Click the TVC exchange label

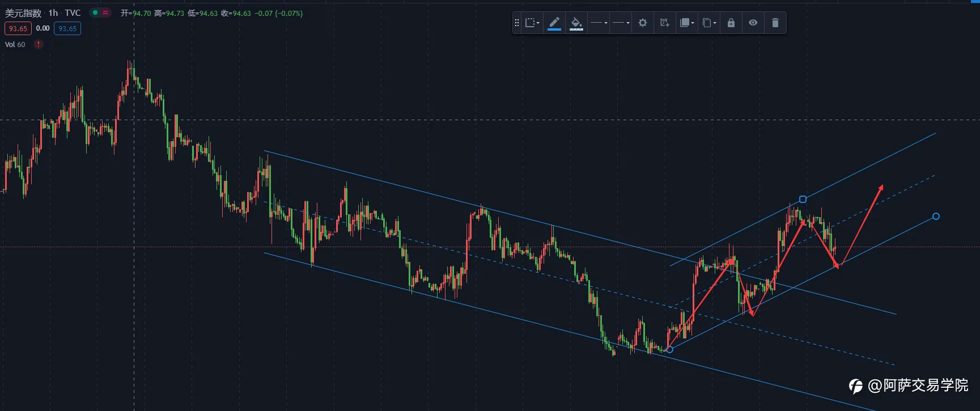tap(73, 12)
